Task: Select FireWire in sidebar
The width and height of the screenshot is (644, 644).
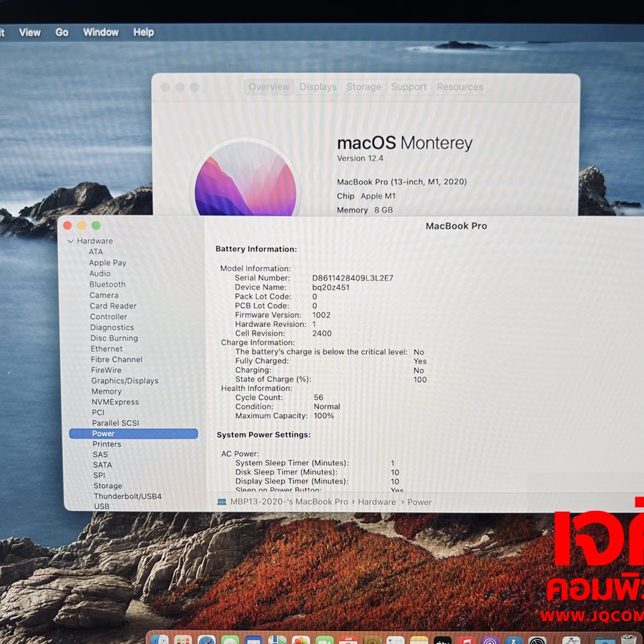Action: [x=106, y=370]
